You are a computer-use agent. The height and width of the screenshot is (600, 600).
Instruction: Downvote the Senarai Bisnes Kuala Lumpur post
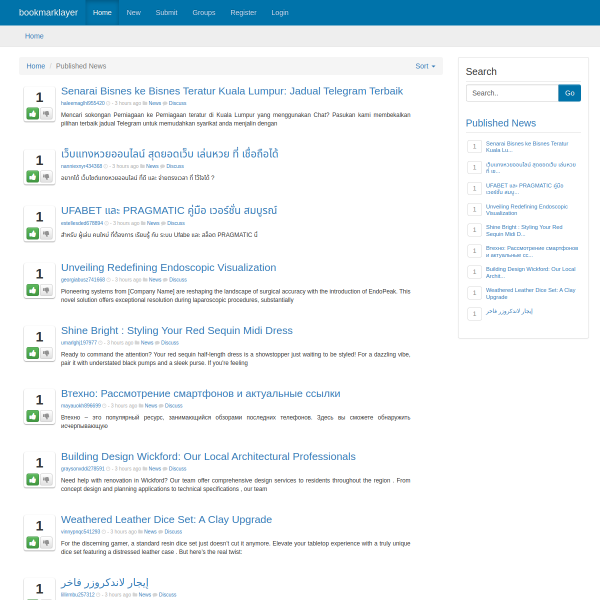46,113
